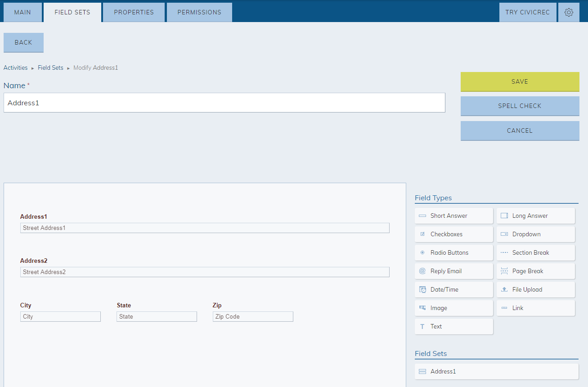This screenshot has width=588, height=387.
Task: Click the Try CivicRec button
Action: (x=528, y=12)
